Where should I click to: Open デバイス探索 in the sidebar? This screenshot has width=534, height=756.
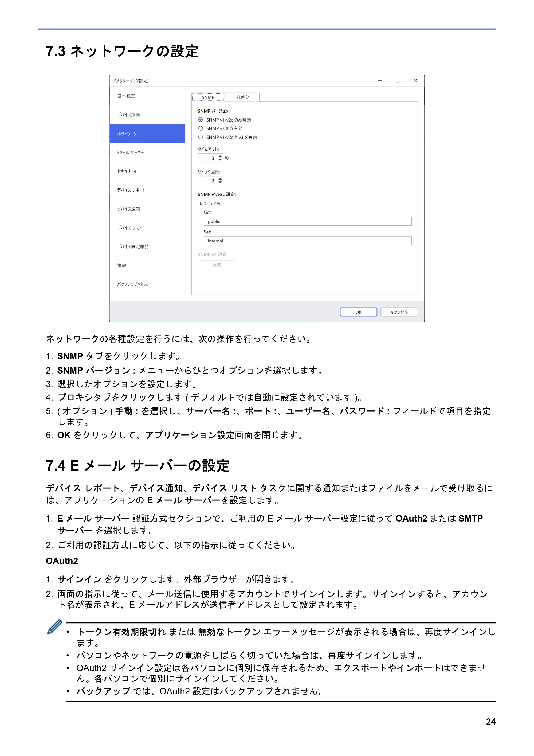[x=147, y=115]
